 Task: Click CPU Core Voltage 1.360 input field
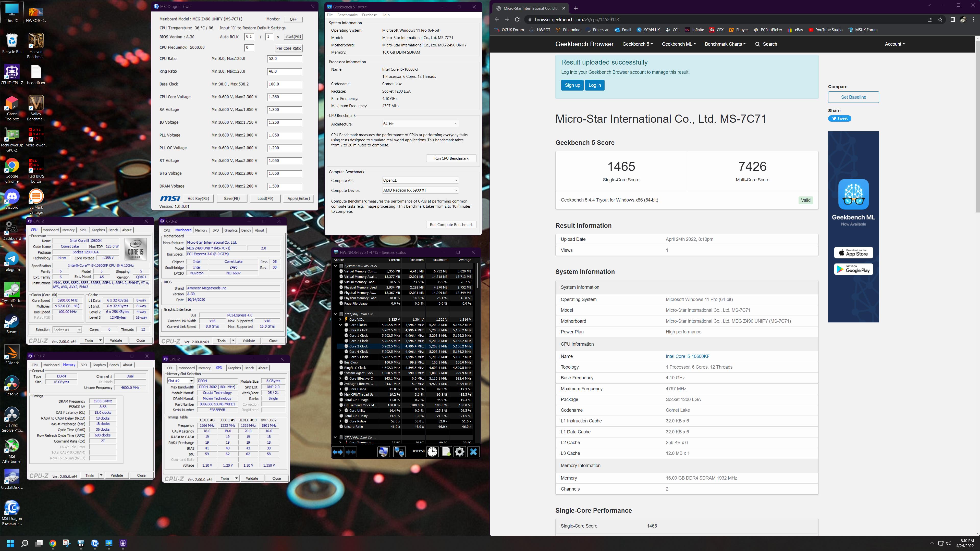click(284, 97)
